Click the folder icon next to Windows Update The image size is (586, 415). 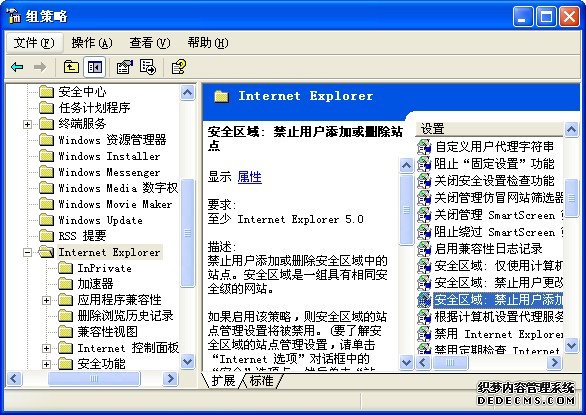click(x=46, y=220)
